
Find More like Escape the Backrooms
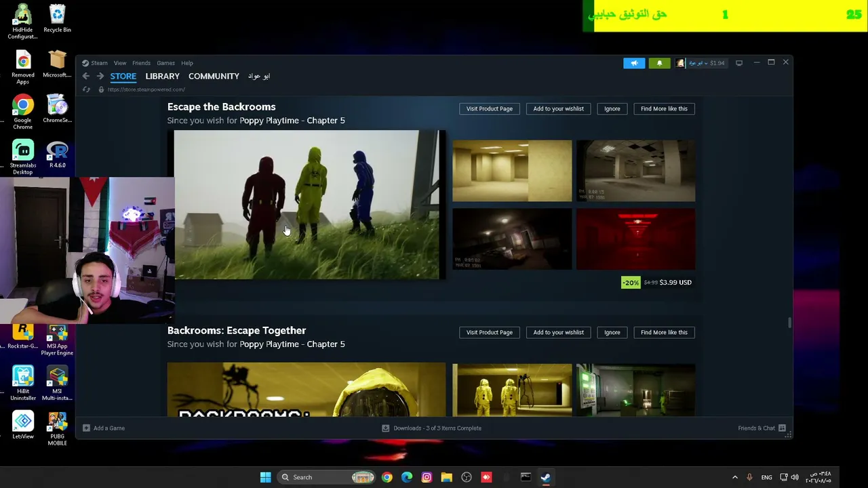tap(664, 108)
